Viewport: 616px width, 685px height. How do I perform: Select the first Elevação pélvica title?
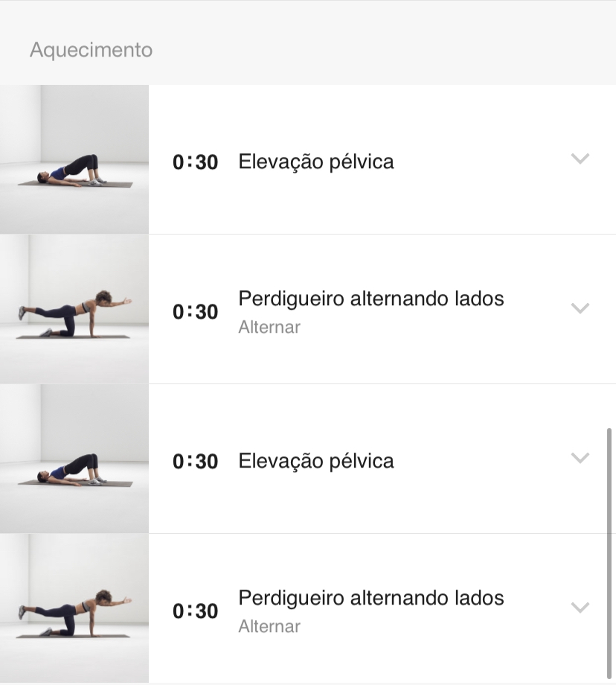[x=316, y=162]
